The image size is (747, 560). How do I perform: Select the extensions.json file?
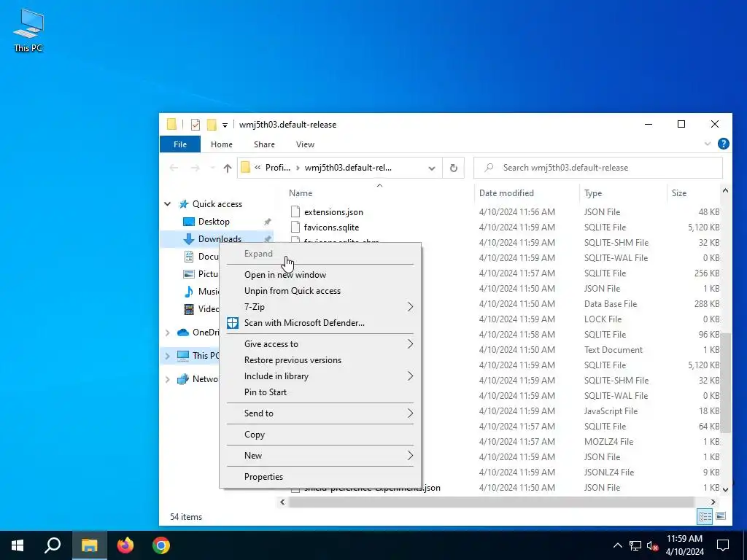pos(333,212)
